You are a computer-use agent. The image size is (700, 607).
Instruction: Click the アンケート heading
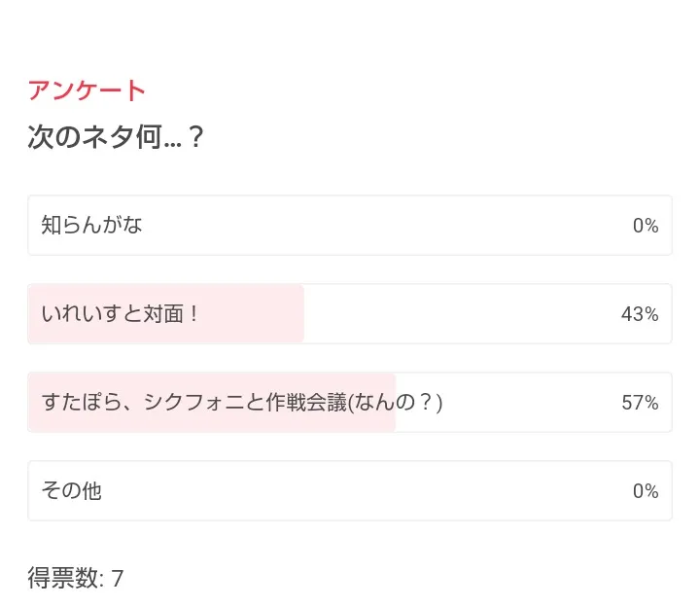click(87, 90)
